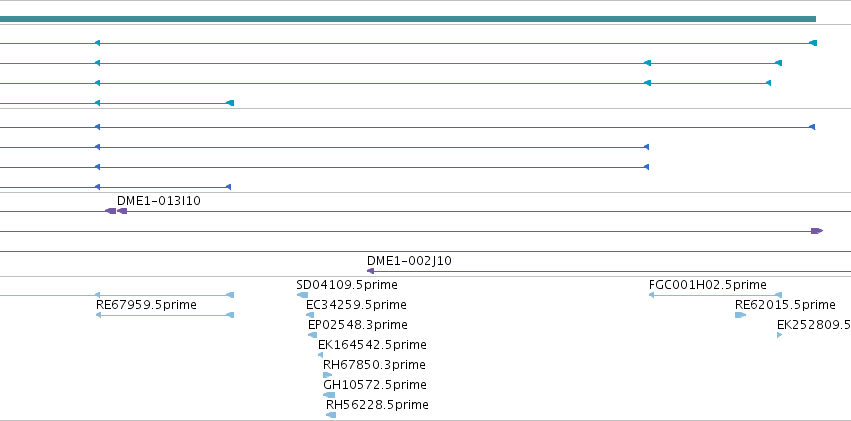851x421 pixels.
Task: Select the EC34259.5prime feature glyph
Action: (x=310, y=315)
